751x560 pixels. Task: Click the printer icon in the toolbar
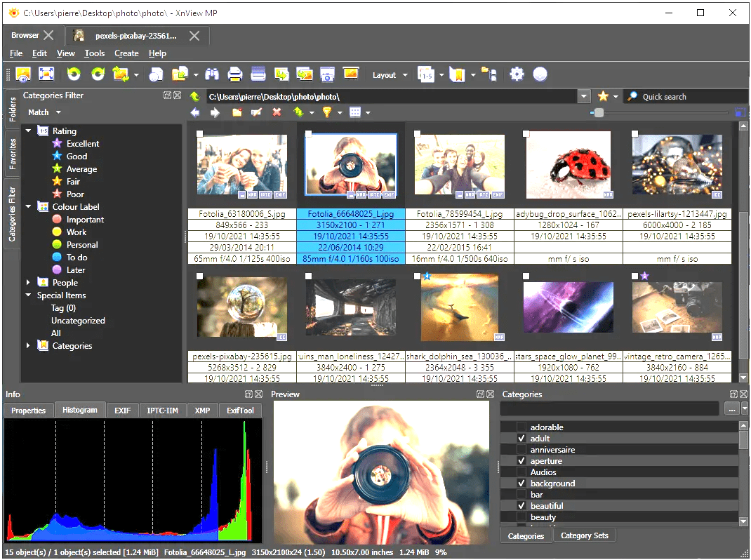235,74
